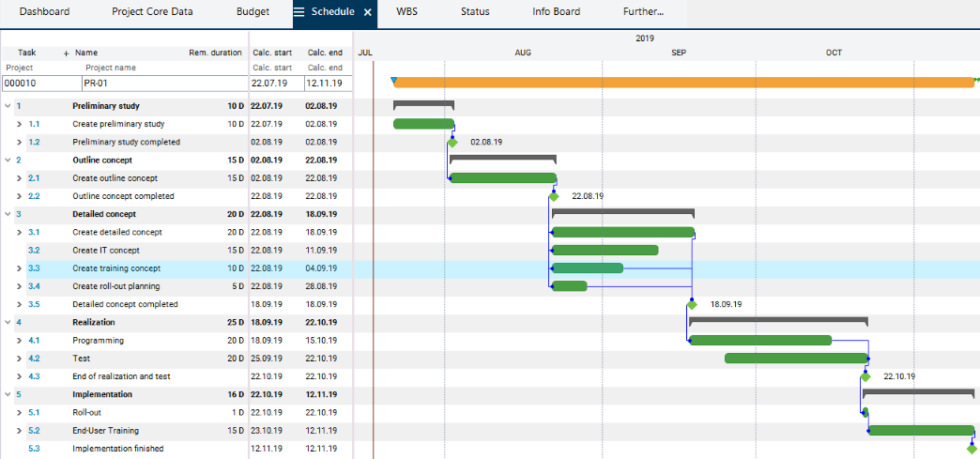Click the 02.08.19 milestone diamond
The height and width of the screenshot is (459, 980).
[x=452, y=143]
